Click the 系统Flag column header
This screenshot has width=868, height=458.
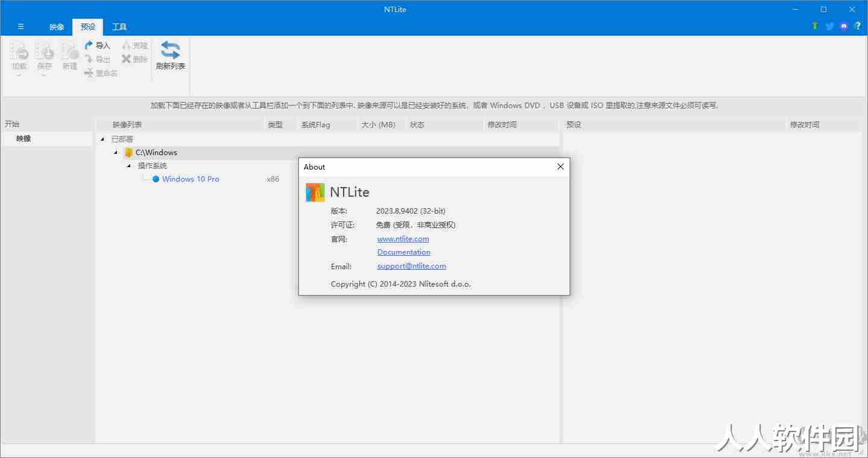(x=327, y=125)
